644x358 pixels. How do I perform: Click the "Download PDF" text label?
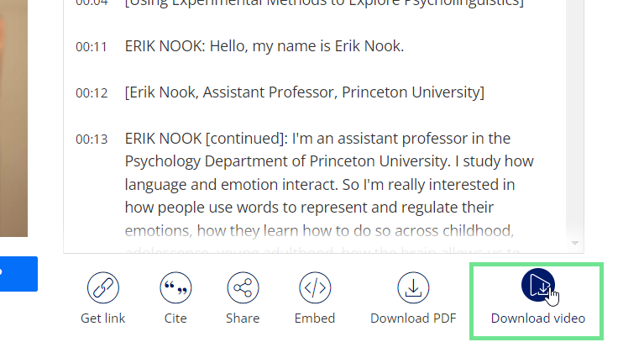[413, 319]
